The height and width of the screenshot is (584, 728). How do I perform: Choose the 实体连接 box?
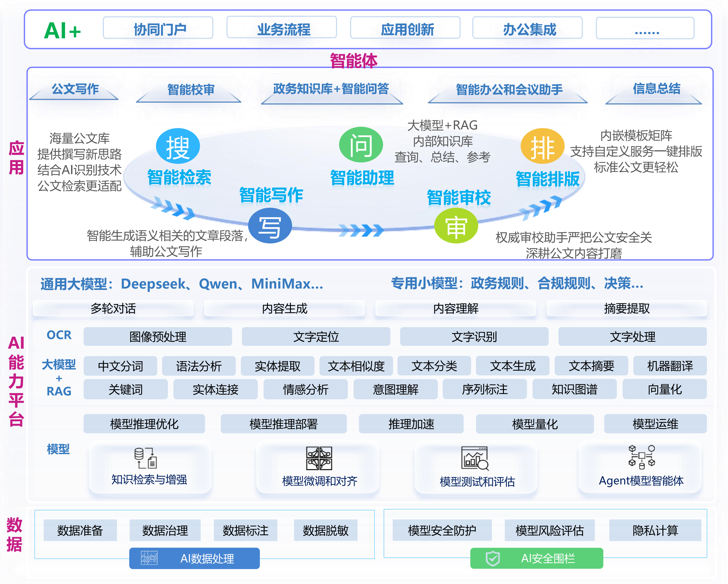coord(215,389)
